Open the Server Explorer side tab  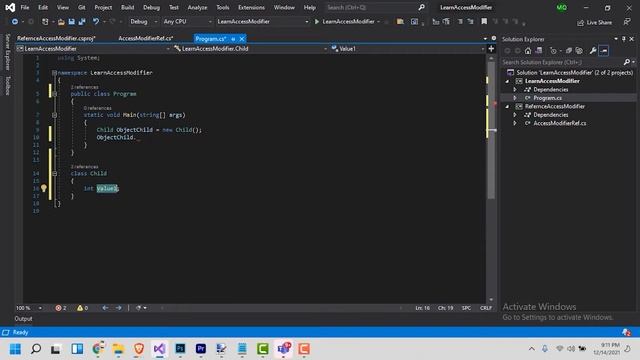tap(7, 52)
